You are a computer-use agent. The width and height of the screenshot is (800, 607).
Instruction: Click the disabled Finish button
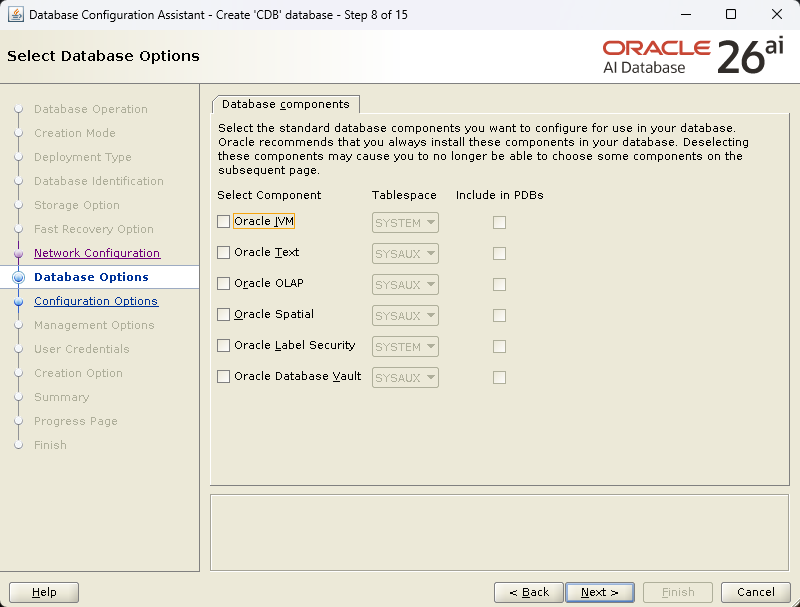678,592
